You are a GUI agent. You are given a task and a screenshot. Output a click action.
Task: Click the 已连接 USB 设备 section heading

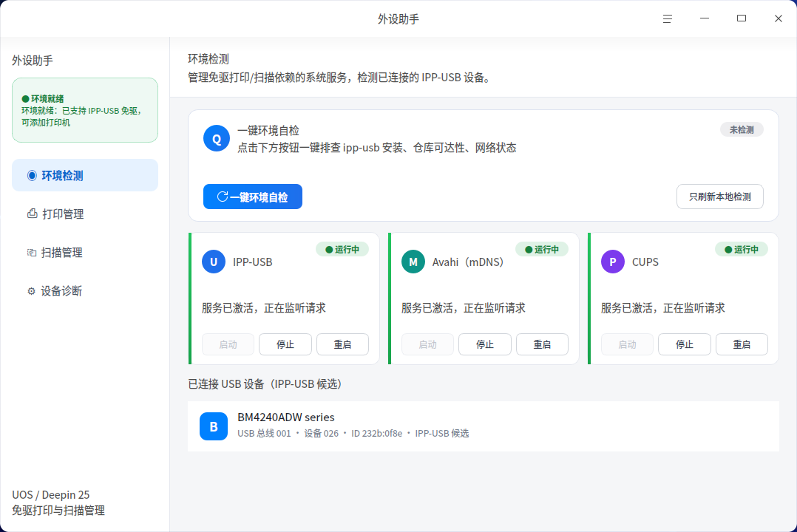(265, 384)
